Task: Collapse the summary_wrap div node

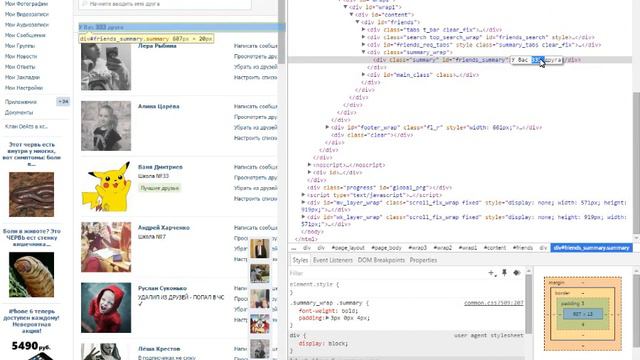Action: point(363,52)
